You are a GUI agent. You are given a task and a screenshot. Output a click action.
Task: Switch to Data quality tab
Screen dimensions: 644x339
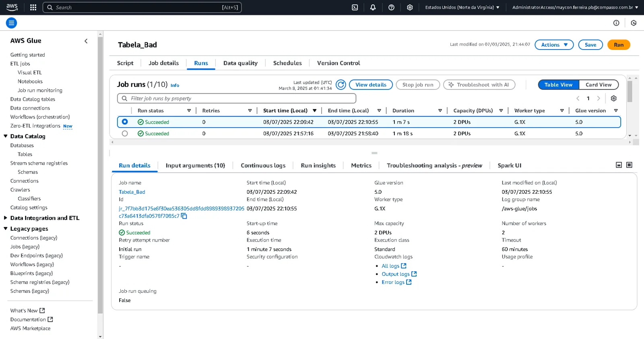pos(240,63)
